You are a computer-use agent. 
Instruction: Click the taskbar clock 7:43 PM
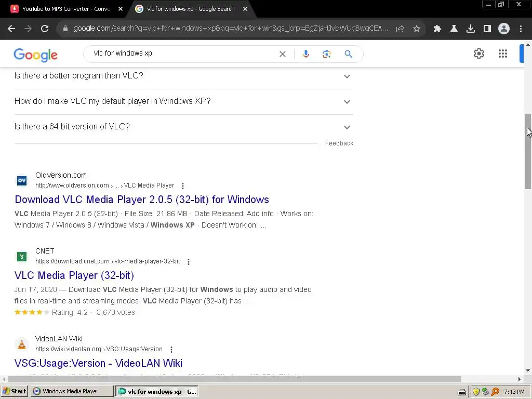[x=514, y=392]
